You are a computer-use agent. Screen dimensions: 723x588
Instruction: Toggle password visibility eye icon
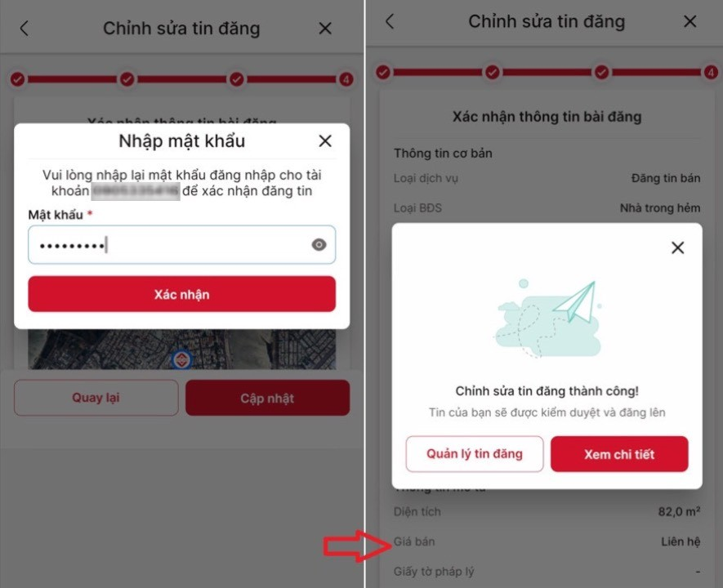(319, 245)
